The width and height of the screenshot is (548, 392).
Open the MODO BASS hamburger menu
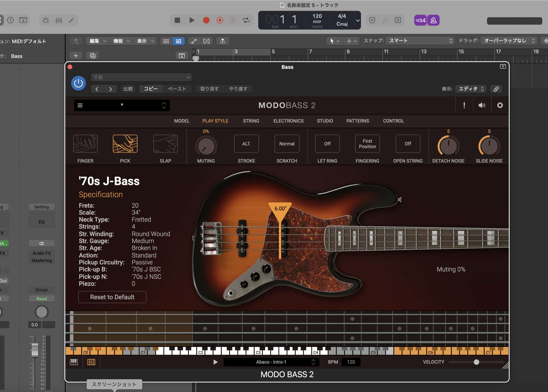click(x=80, y=105)
